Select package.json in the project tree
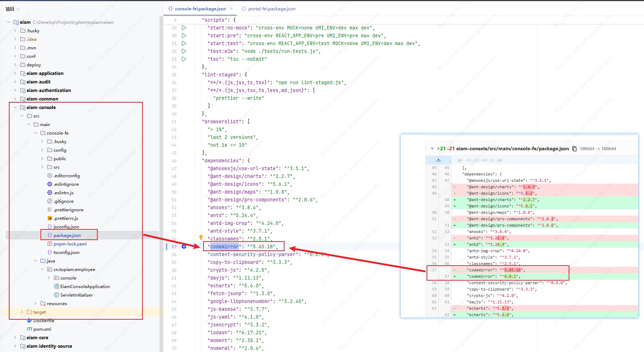Viewport: 644px width, 352px height. pyautogui.click(x=67, y=235)
